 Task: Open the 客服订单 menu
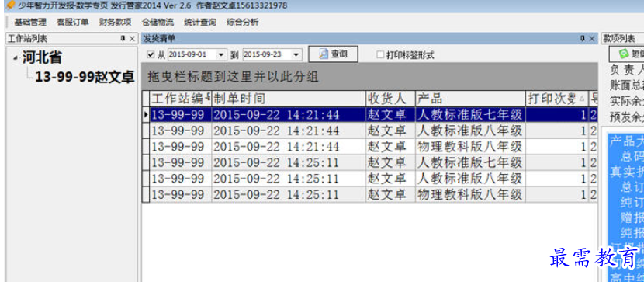coord(73,23)
